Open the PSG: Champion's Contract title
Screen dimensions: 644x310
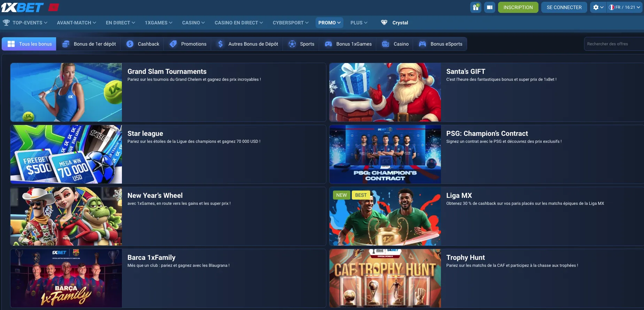(x=487, y=133)
